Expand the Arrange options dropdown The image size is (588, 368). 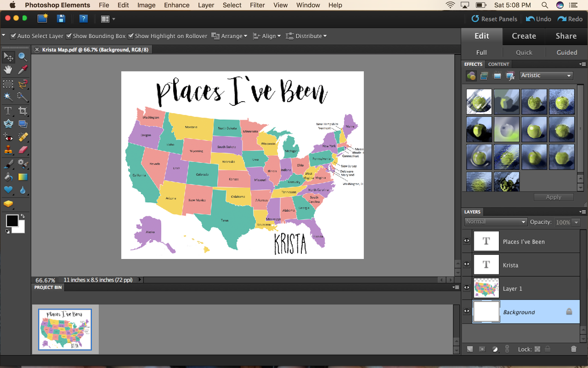(229, 36)
